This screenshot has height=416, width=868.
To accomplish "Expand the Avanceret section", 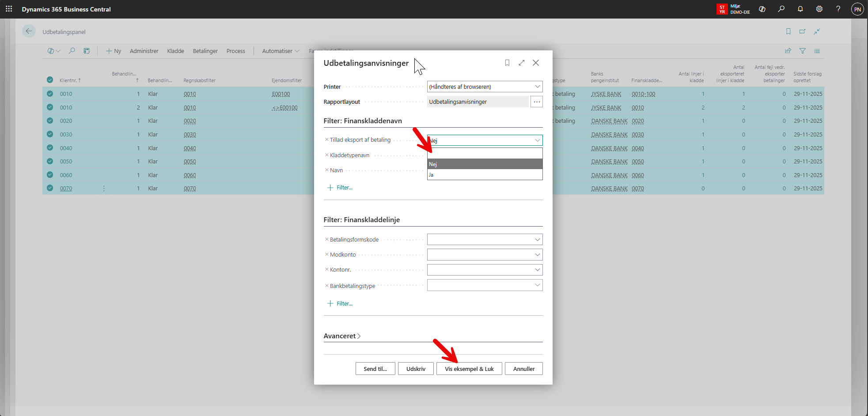I will [342, 336].
